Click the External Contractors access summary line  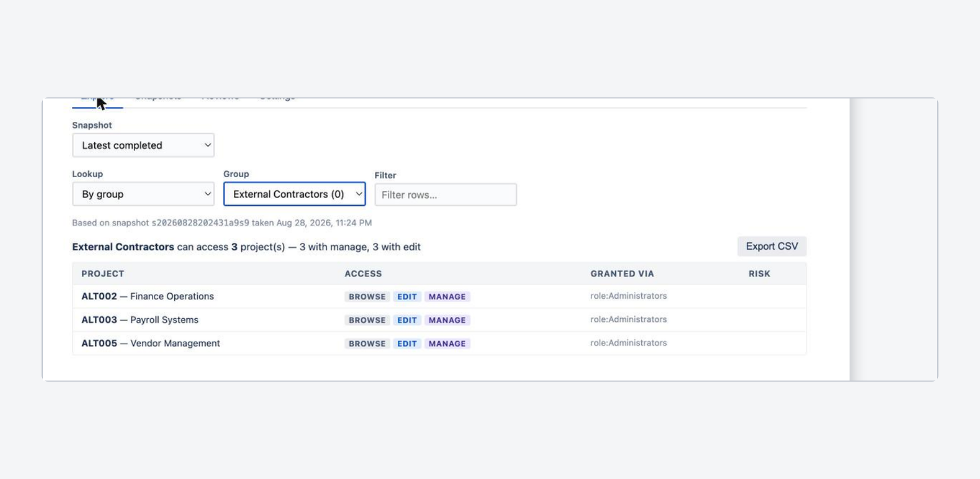coord(247,247)
